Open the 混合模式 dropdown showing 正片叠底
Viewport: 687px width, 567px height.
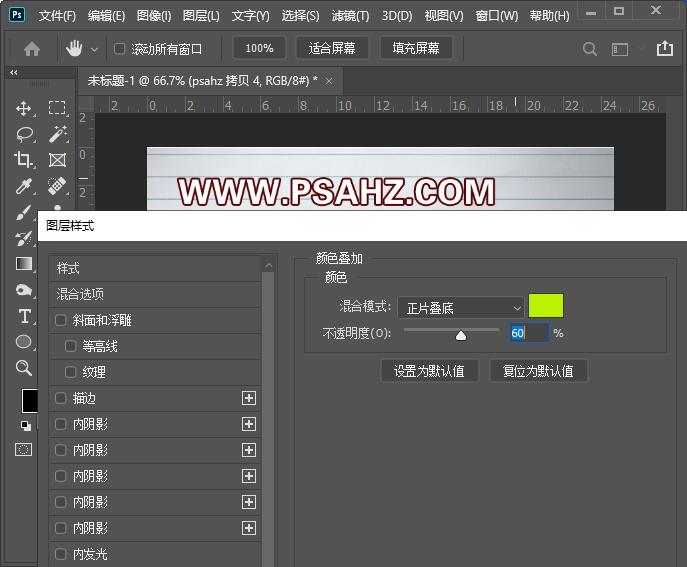(x=460, y=308)
